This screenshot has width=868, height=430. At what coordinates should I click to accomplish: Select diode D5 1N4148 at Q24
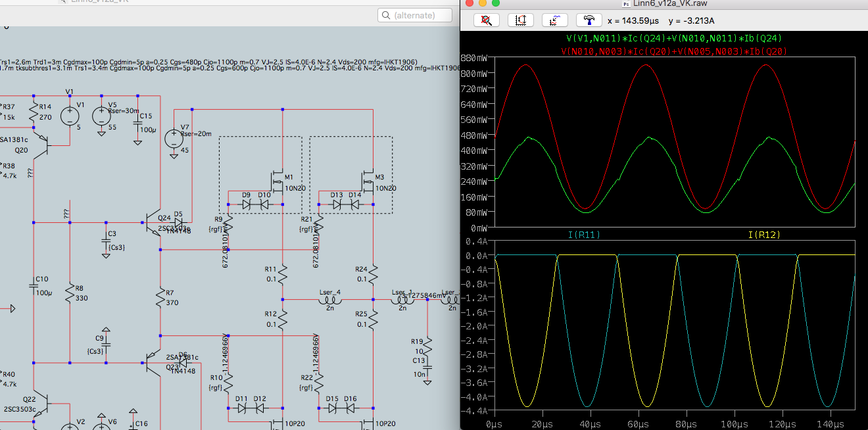point(178,223)
